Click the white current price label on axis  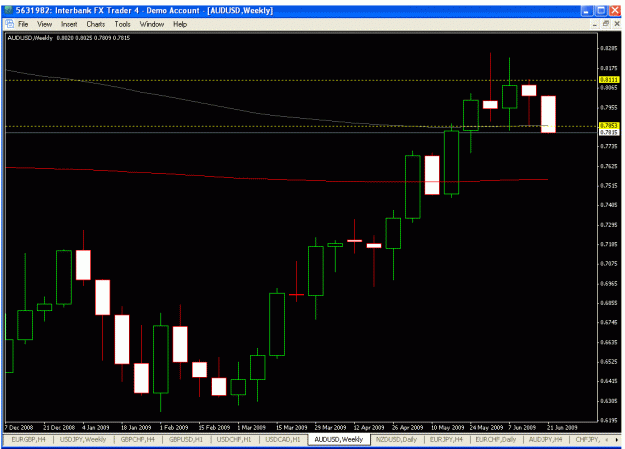pyautogui.click(x=609, y=132)
